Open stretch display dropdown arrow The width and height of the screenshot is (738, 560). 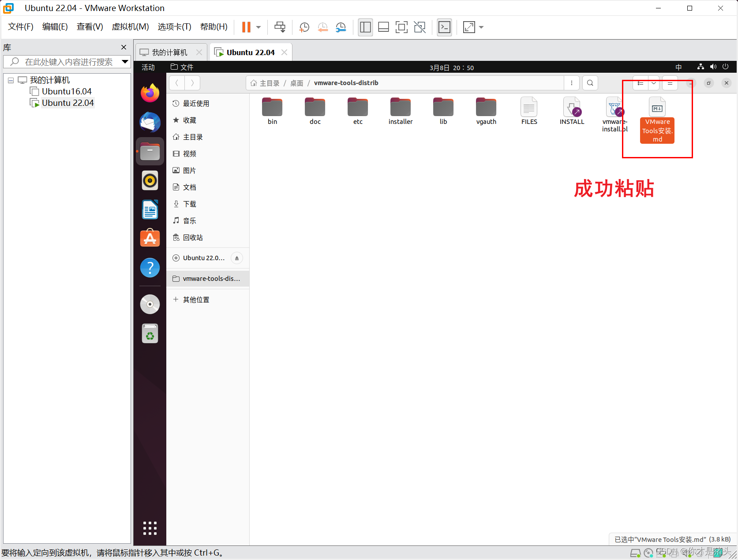tap(481, 27)
